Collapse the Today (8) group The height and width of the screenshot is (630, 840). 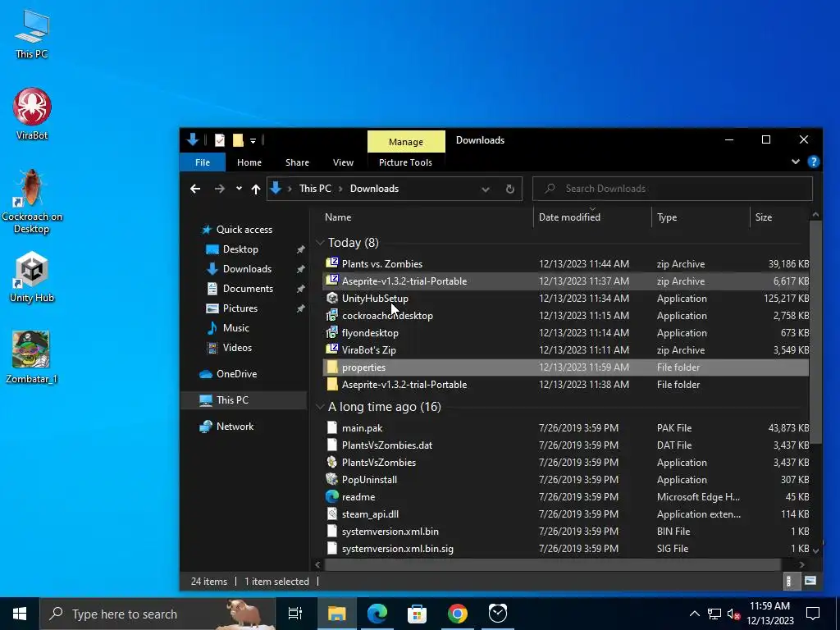pos(320,243)
